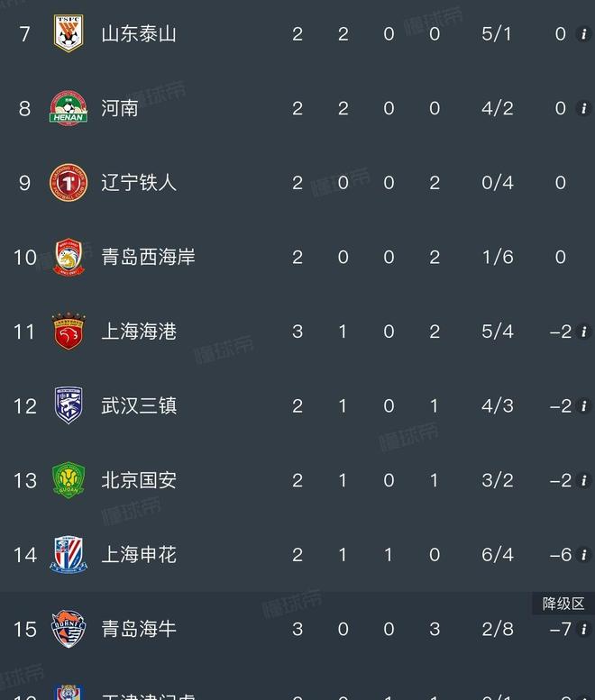Image resolution: width=595 pixels, height=700 pixels.
Task: Click the 降级区 relegation zone label
Action: pyautogui.click(x=563, y=604)
